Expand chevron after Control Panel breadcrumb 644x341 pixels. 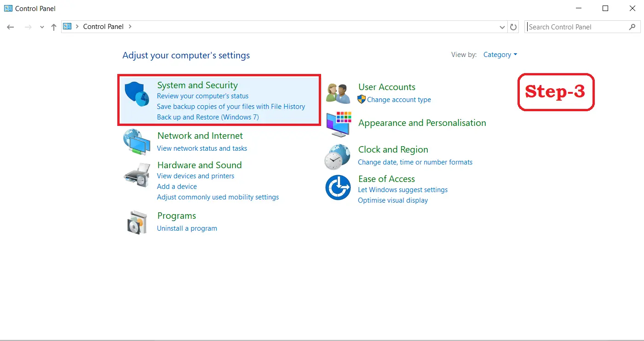click(130, 27)
